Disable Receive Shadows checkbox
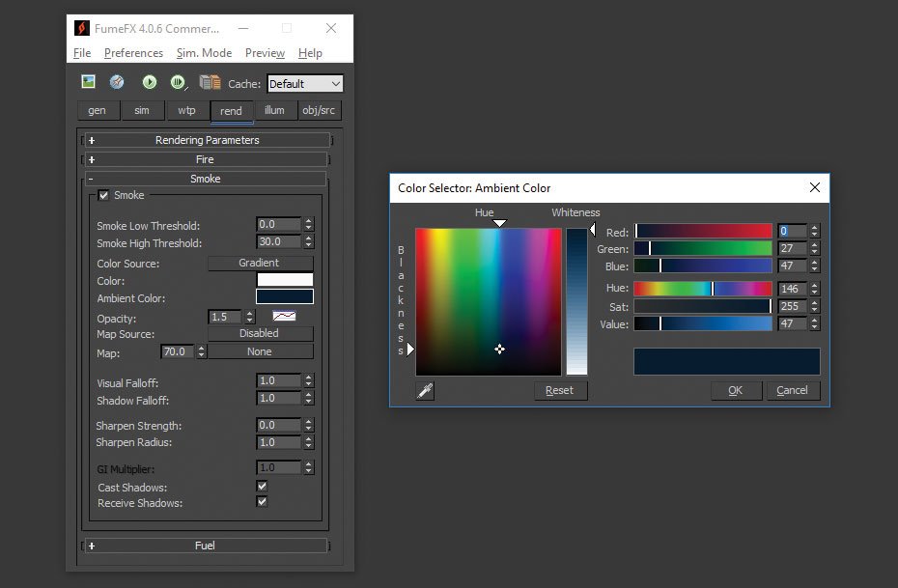This screenshot has height=588, width=898. [262, 501]
